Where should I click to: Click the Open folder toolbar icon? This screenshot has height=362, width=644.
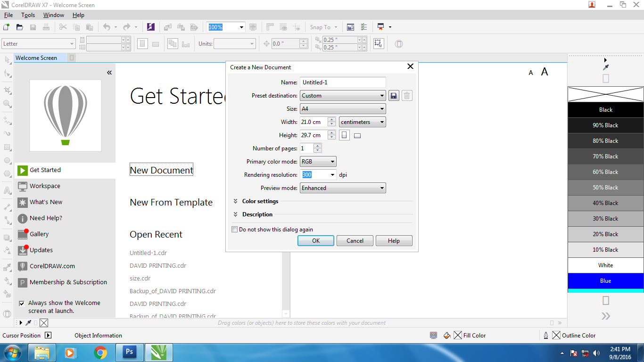pyautogui.click(x=20, y=27)
